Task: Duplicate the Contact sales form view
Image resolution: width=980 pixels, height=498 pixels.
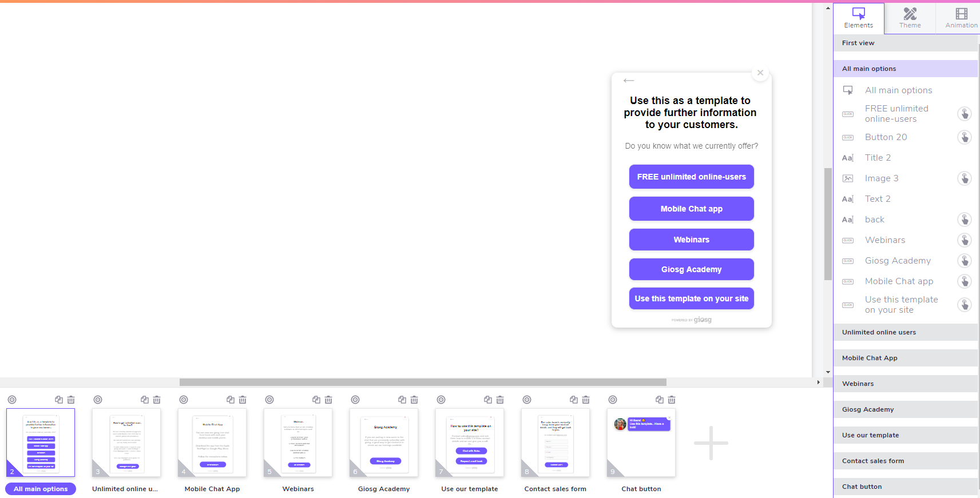Action: pyautogui.click(x=574, y=400)
